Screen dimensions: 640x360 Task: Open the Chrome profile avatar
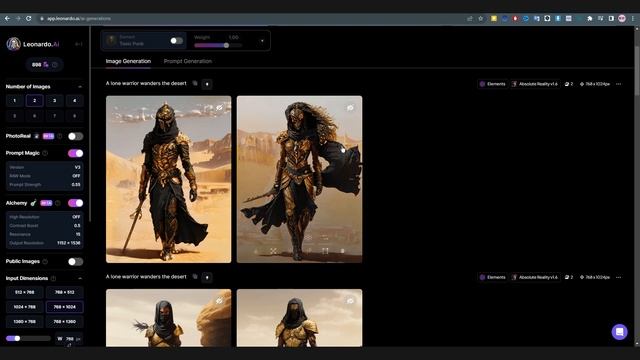point(622,18)
